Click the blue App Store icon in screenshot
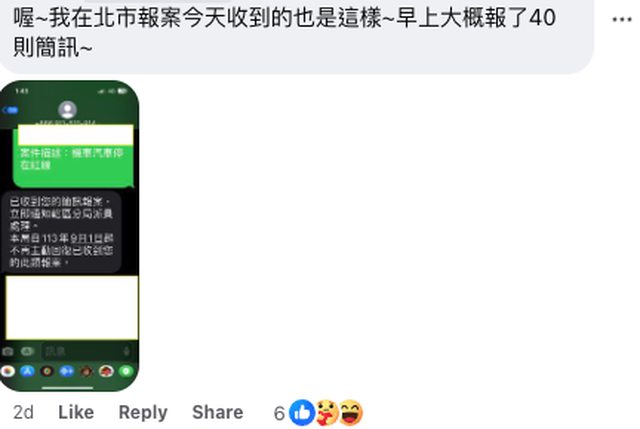This screenshot has width=640, height=429. (27, 371)
